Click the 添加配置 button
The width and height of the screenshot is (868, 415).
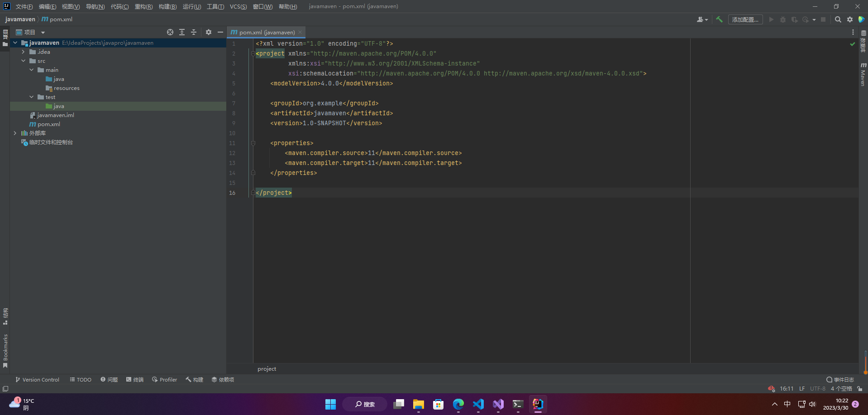pos(745,19)
